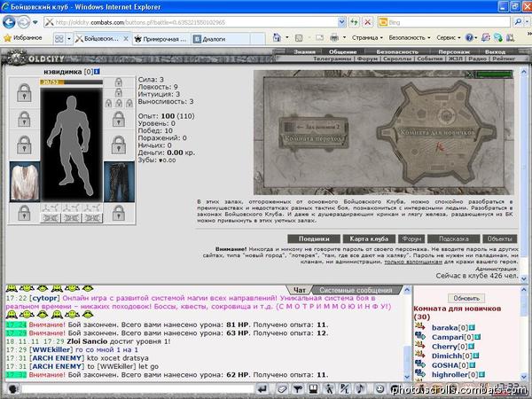The height and width of the screenshot is (399, 532).
Task: Click Выход in the game menu
Action: point(495,52)
